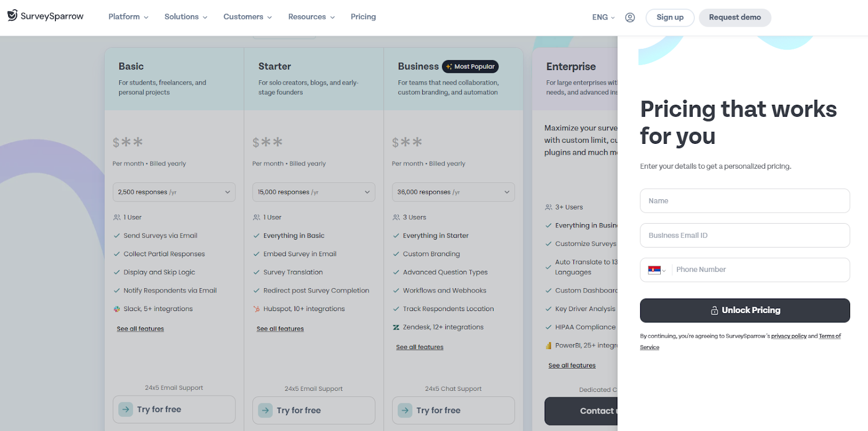Open See all features under Business

(419, 347)
